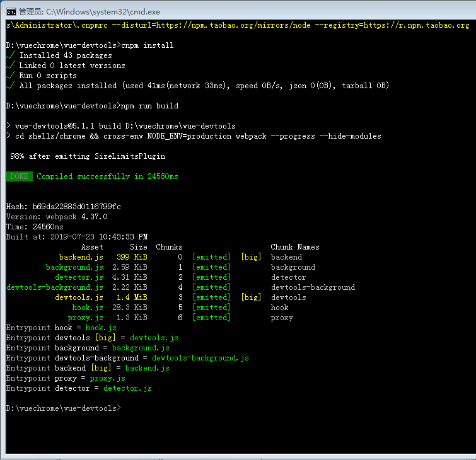This screenshot has height=460, width=476.
Task: Click the '399 KiB' size value
Action: click(x=132, y=257)
